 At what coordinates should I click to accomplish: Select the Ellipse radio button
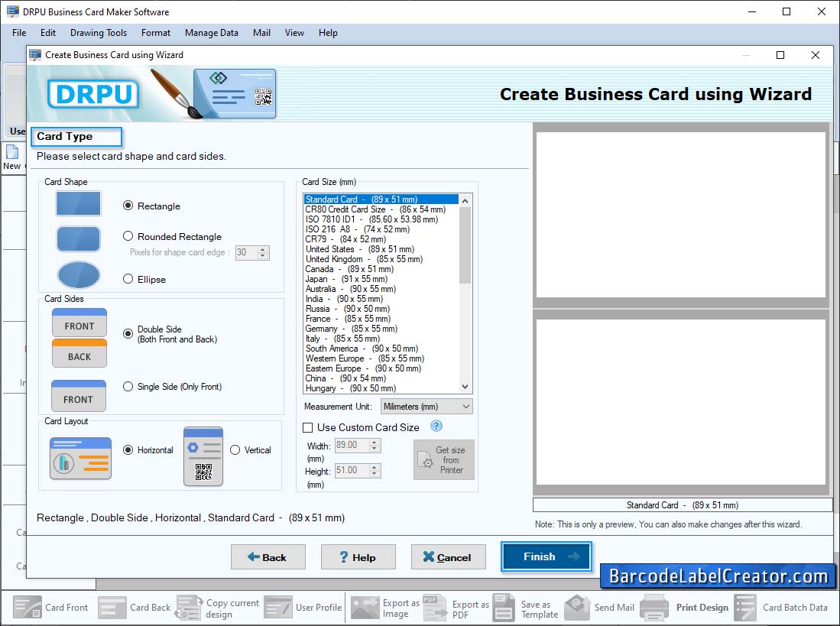[x=128, y=278]
